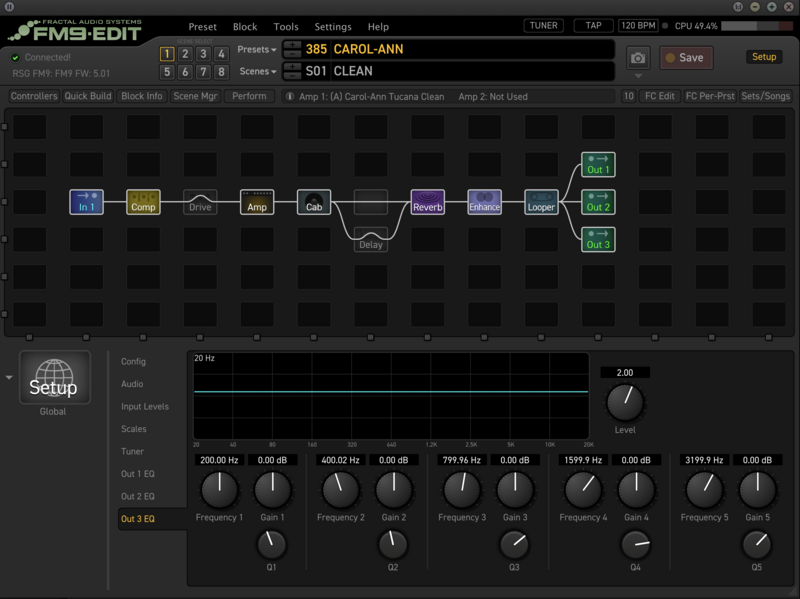Open the Presets dropdown

(x=257, y=50)
